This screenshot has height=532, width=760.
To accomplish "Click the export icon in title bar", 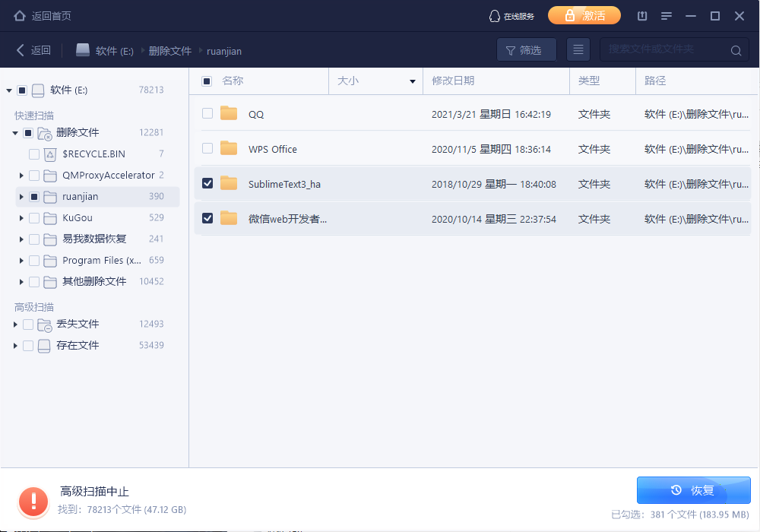I will tap(642, 16).
